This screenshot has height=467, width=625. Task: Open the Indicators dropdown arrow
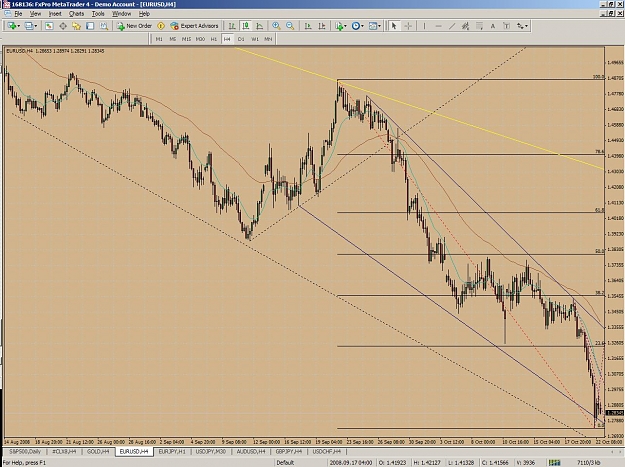click(x=346, y=26)
